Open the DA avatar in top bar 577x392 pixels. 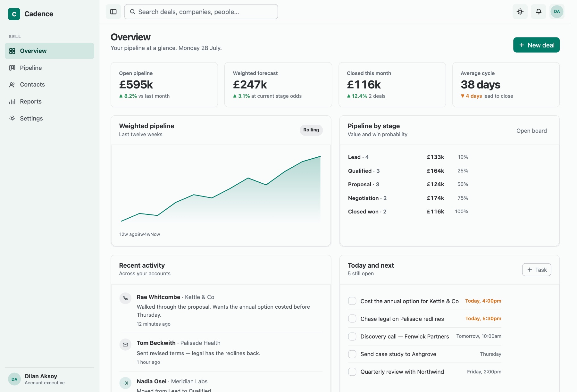(557, 12)
